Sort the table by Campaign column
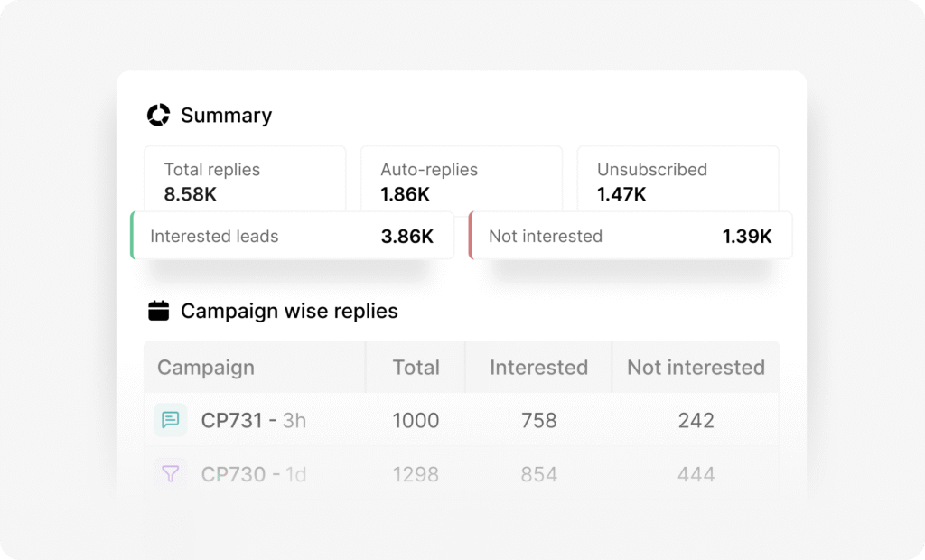The height and width of the screenshot is (560, 925). (x=206, y=368)
